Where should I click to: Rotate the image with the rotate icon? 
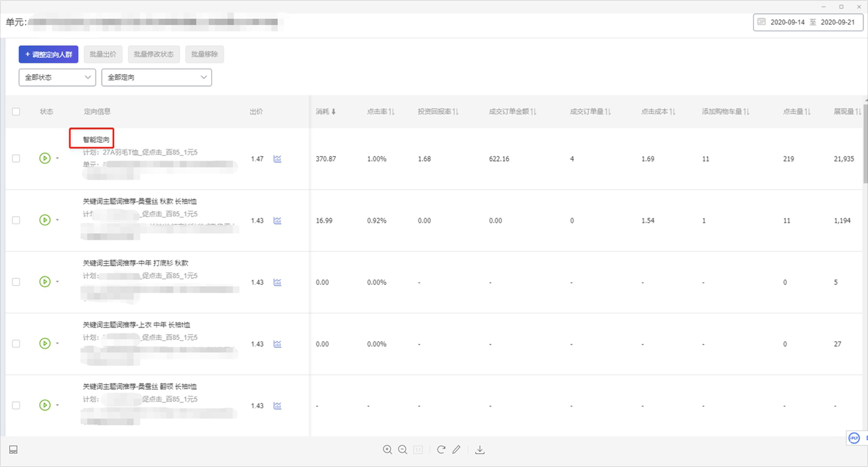pyautogui.click(x=441, y=449)
